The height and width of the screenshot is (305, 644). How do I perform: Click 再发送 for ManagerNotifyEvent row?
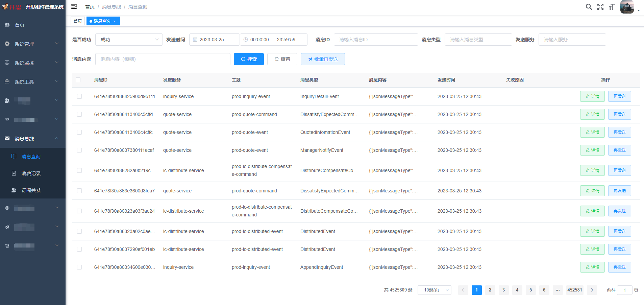pyautogui.click(x=620, y=150)
